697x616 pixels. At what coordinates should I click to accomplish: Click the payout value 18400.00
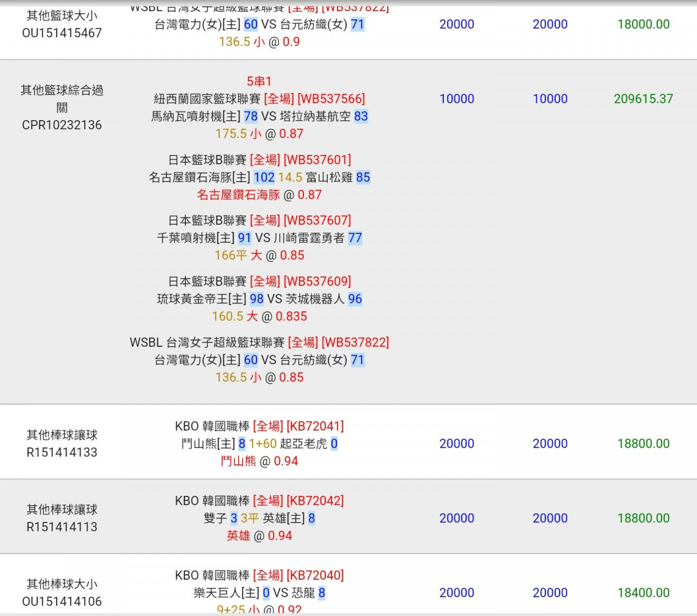(x=643, y=592)
